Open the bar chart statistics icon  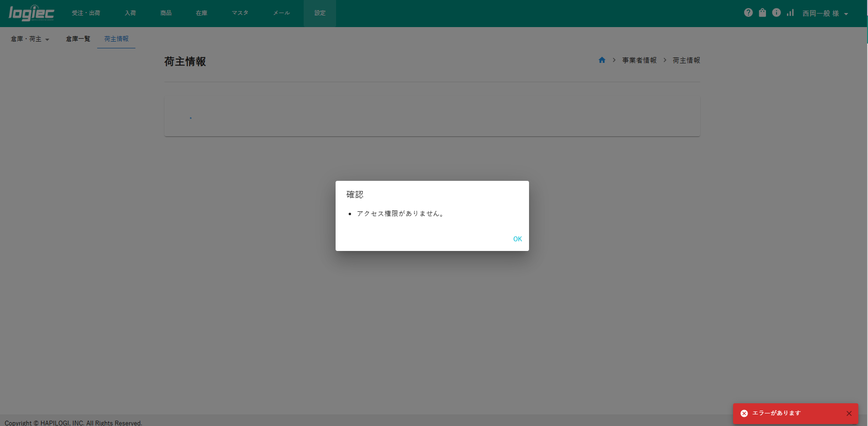(790, 13)
